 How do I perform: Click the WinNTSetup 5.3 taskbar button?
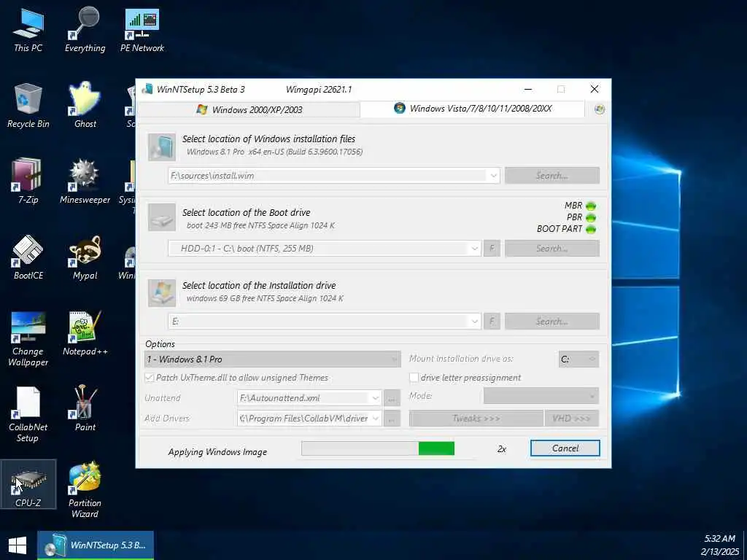(x=96, y=545)
